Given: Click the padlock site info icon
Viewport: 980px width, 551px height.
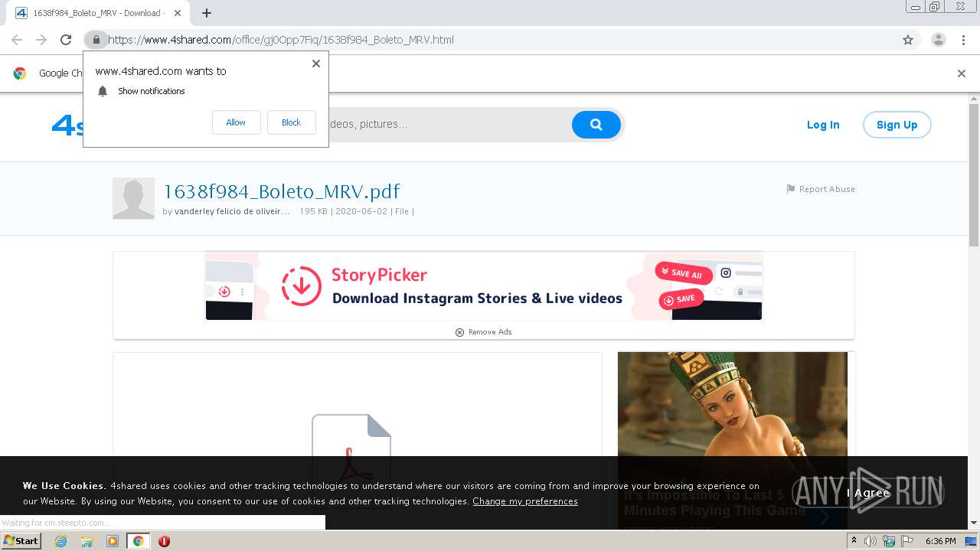Looking at the screenshot, I should tap(96, 40).
